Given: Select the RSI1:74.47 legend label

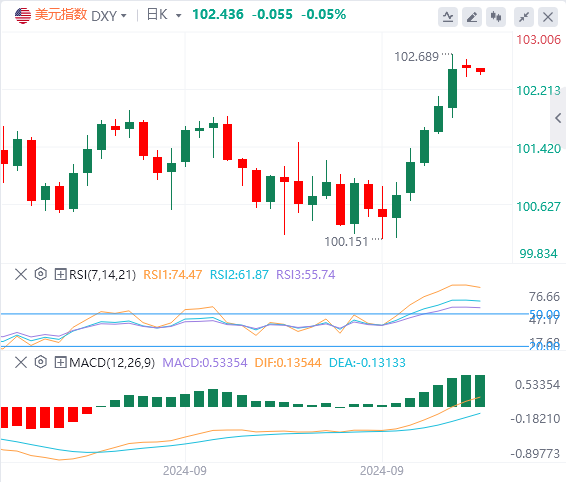Looking at the screenshot, I should [x=173, y=275].
